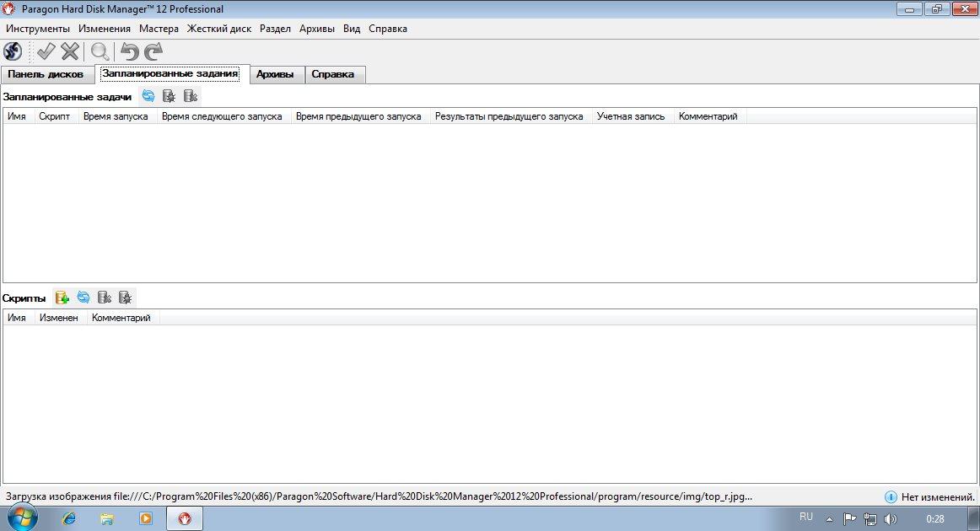
Task: Refresh the Скрипты list
Action: (x=83, y=298)
